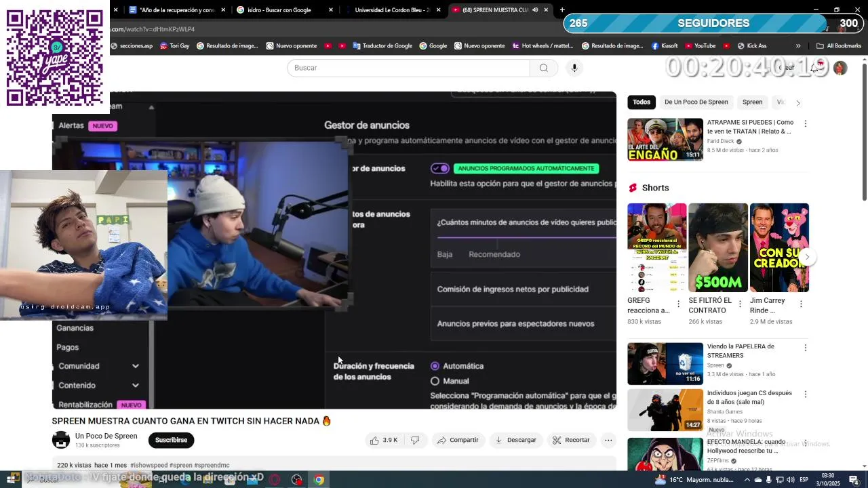This screenshot has height=488, width=868.
Task: Click the Recortar button
Action: pos(571,440)
